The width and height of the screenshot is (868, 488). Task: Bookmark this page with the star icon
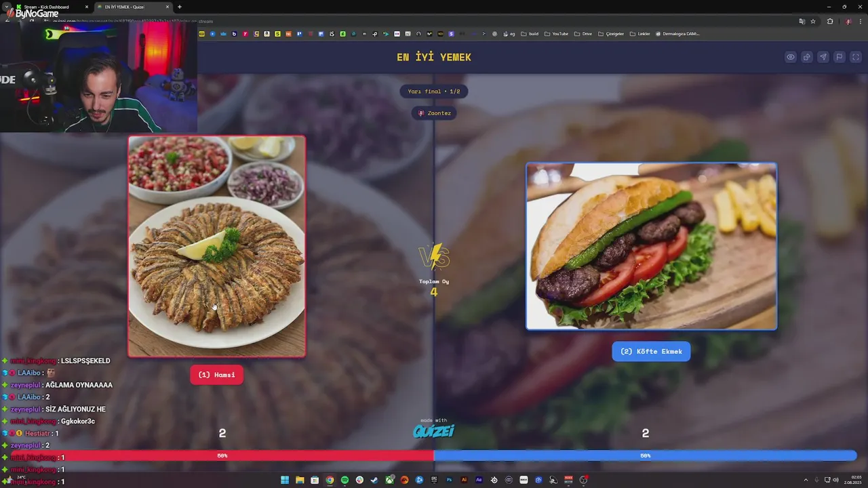click(813, 21)
